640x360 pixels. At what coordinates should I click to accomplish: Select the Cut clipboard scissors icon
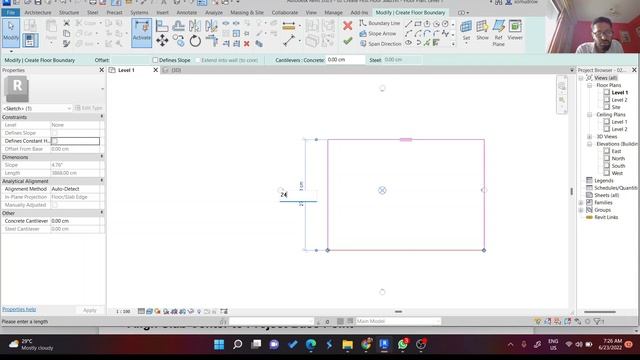(x=67, y=23)
